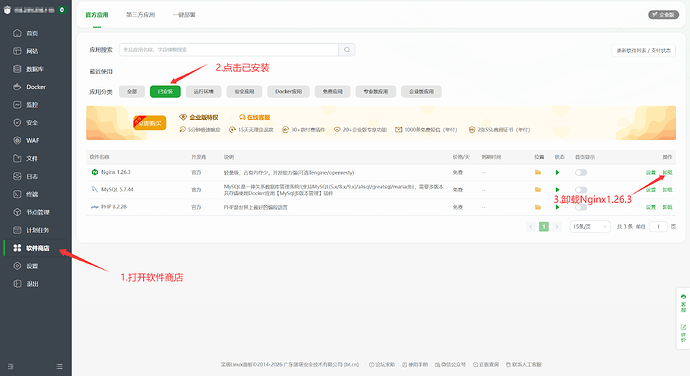The image size is (690, 376).
Task: Switch to the 一键部署 tab
Action: point(184,15)
